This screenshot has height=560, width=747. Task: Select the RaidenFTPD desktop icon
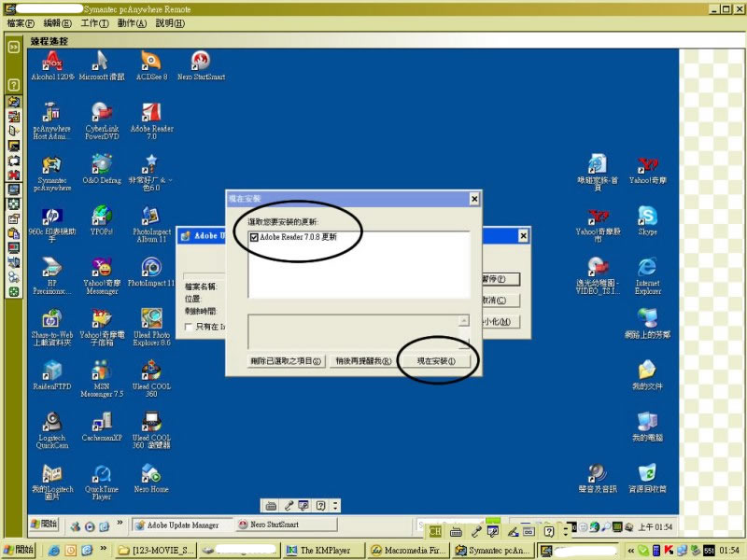[x=52, y=375]
